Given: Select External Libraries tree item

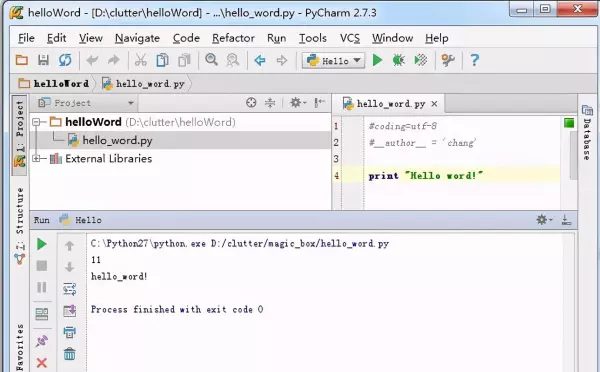Looking at the screenshot, I should [x=108, y=158].
